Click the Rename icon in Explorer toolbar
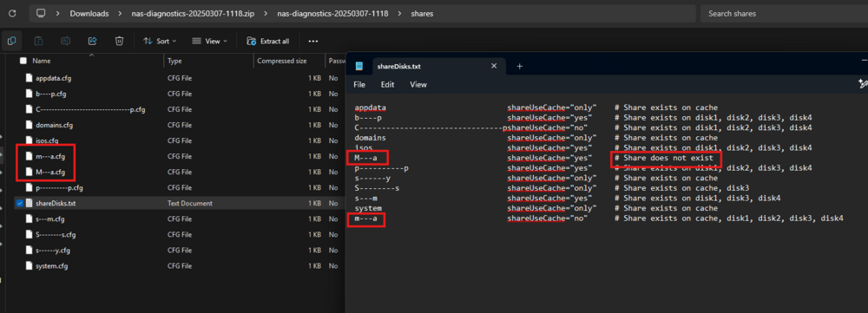The width and height of the screenshot is (868, 313). point(65,41)
